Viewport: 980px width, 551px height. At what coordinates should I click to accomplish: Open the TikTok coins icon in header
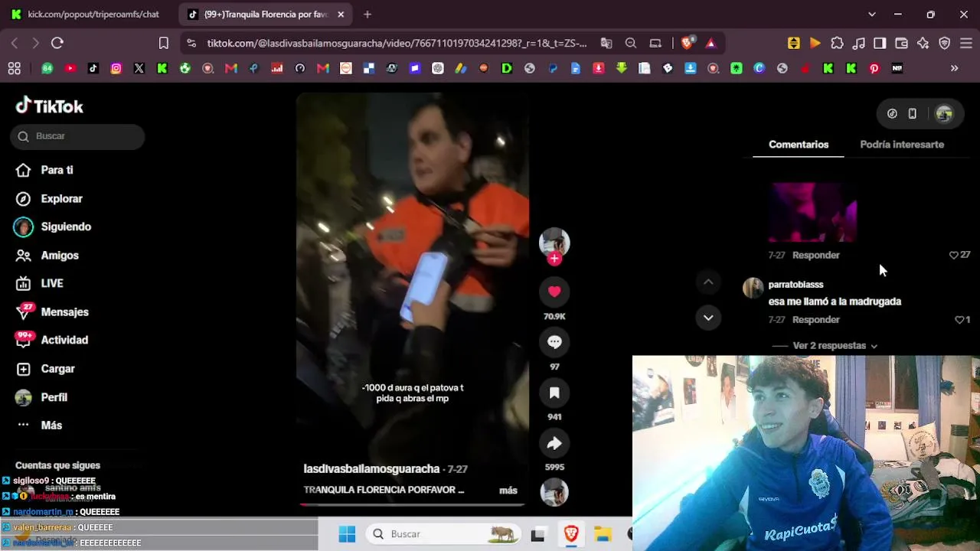point(892,114)
